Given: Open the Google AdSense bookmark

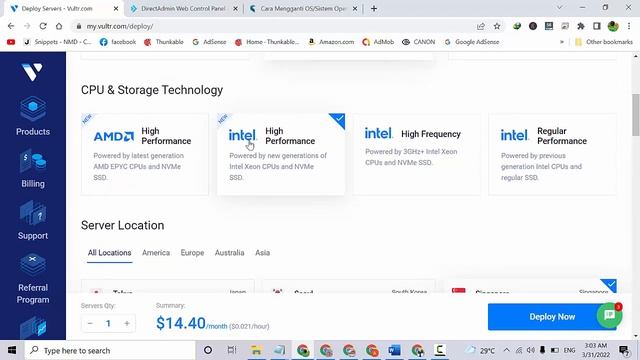Looking at the screenshot, I should click(472, 42).
